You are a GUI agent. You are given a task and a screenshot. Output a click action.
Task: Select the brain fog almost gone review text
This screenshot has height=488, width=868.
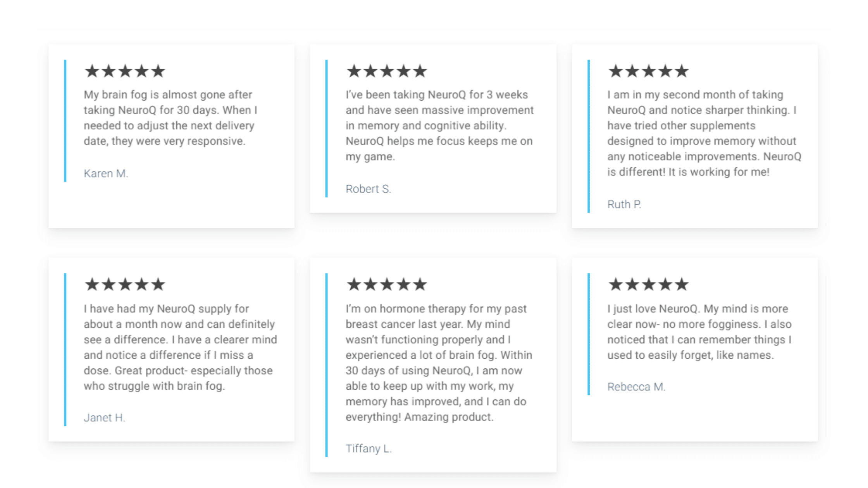(170, 118)
